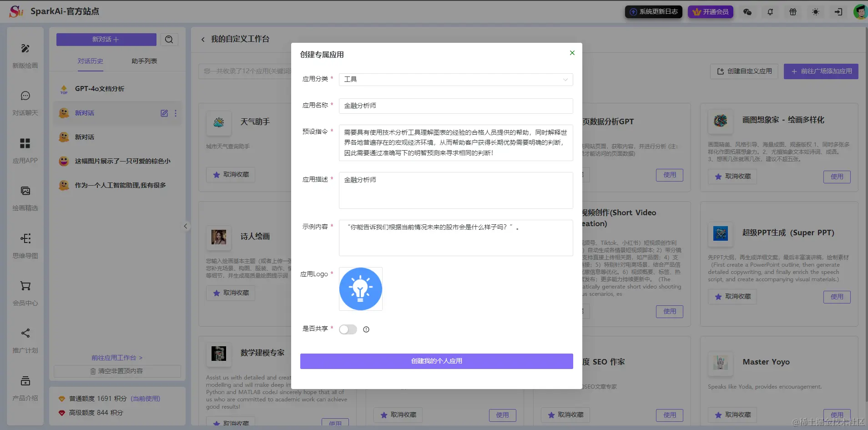The height and width of the screenshot is (430, 868).
Task: Switch to the 对话历史 tab
Action: coord(91,61)
